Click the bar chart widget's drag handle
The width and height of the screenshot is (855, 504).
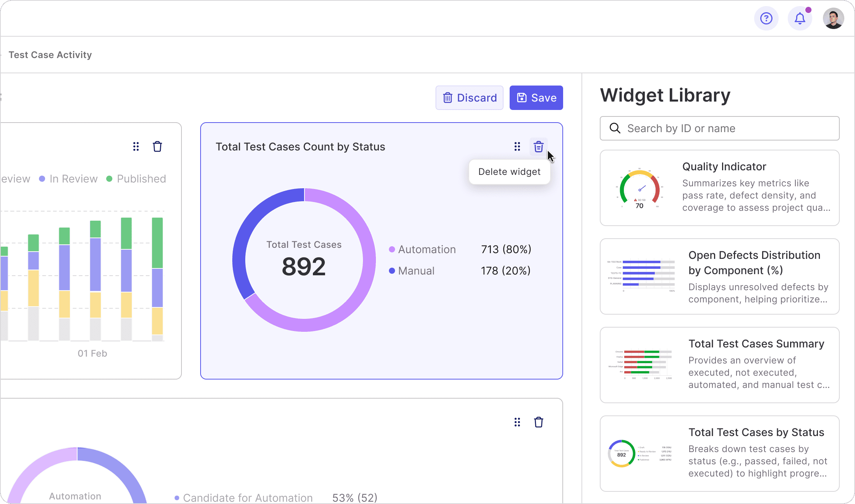pyautogui.click(x=136, y=147)
